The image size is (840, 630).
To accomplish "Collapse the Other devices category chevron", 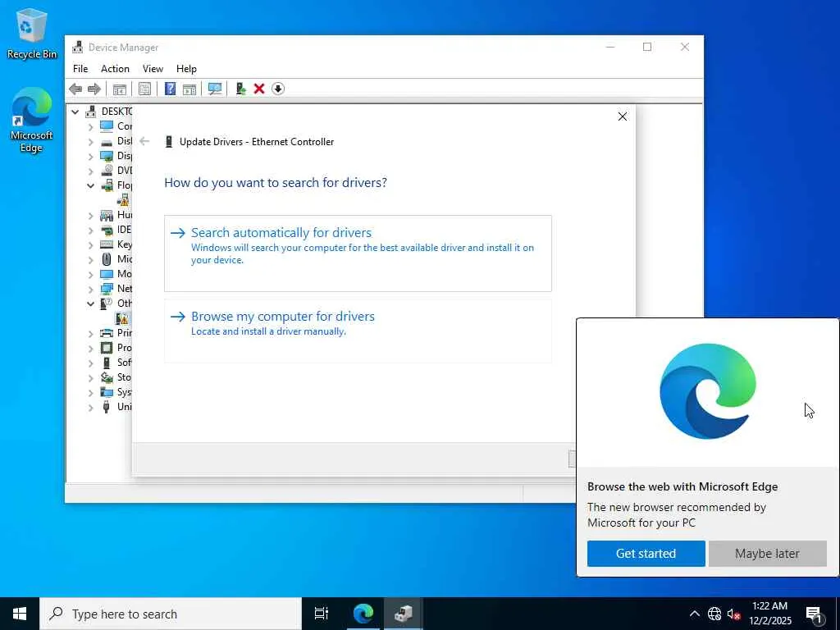I will pyautogui.click(x=90, y=304).
